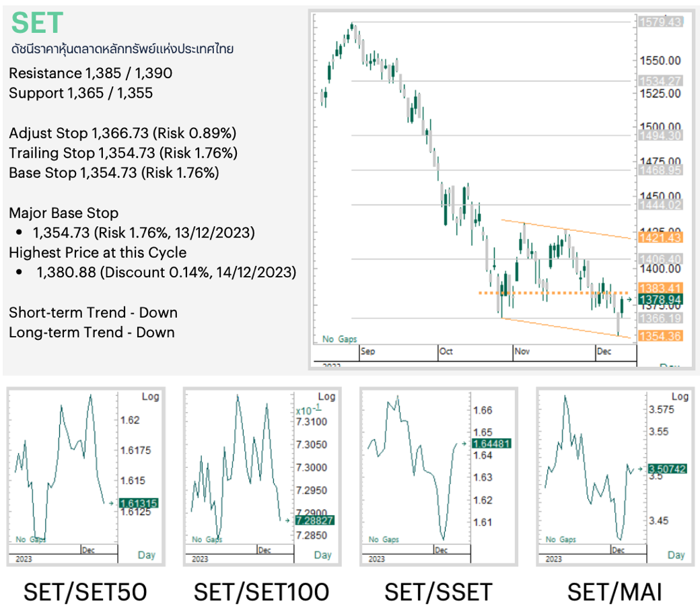700x614 pixels.
Task: Click the orange dotted 1383.41 level line
Action: pyautogui.click(x=553, y=293)
